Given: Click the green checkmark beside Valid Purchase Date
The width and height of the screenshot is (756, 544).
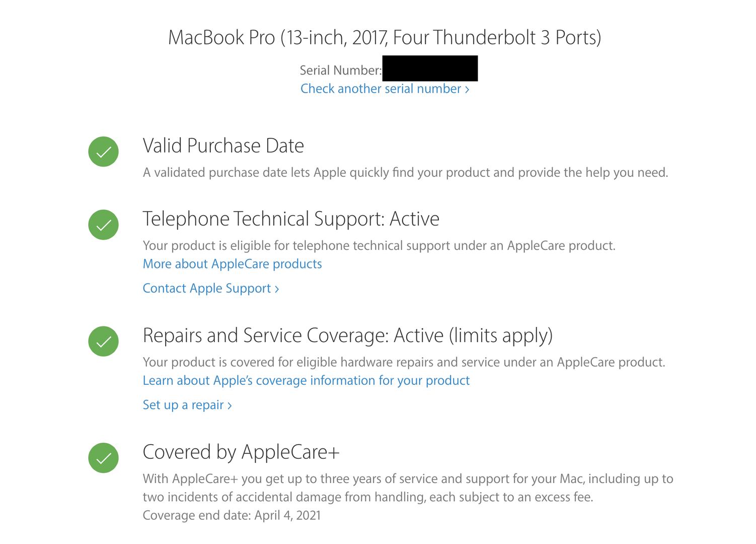Looking at the screenshot, I should [x=103, y=152].
